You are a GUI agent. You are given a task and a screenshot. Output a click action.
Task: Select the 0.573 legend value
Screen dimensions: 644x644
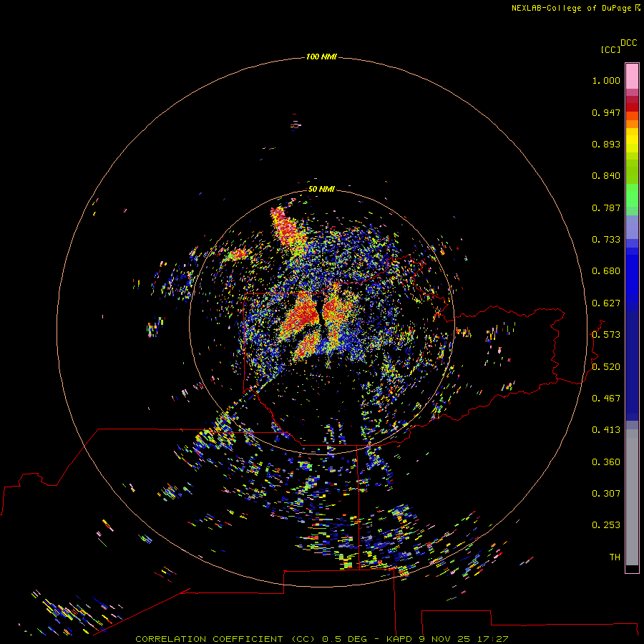(x=606, y=335)
